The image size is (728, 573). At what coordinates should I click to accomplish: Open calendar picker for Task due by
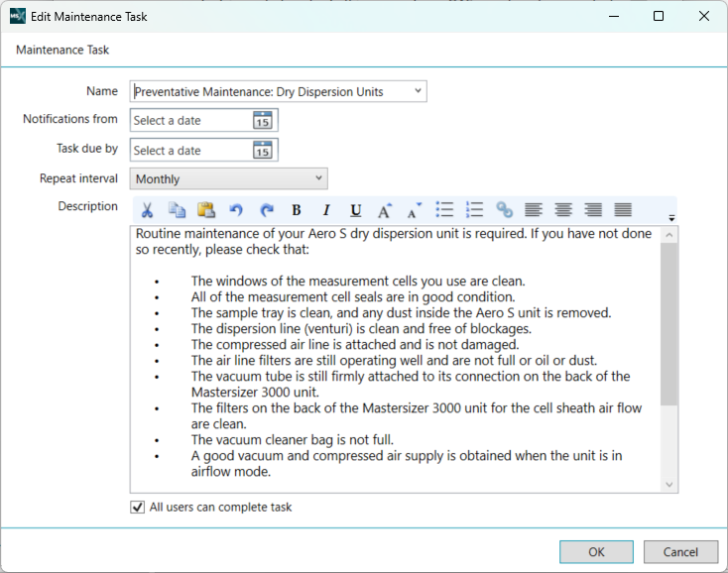(x=262, y=151)
